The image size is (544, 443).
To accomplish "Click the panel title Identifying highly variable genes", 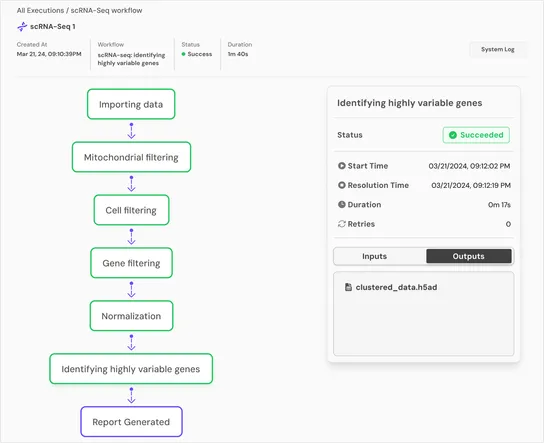I will 410,103.
